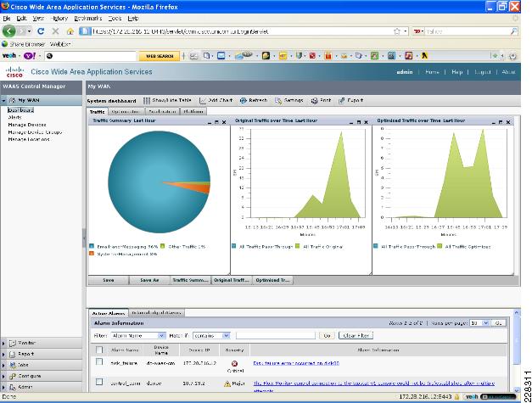Click the Critical severity red icon
The image size is (532, 403).
click(x=234, y=364)
